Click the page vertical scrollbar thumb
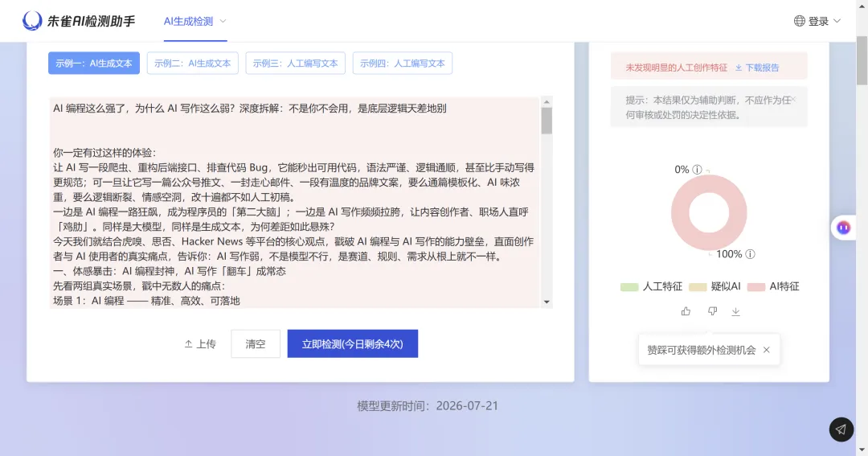The height and width of the screenshot is (456, 868). [x=862, y=60]
